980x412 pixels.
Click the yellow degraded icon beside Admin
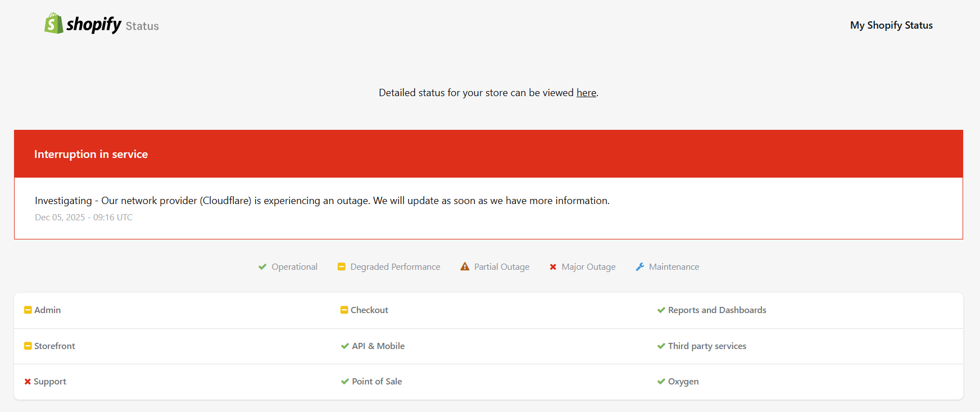point(28,310)
